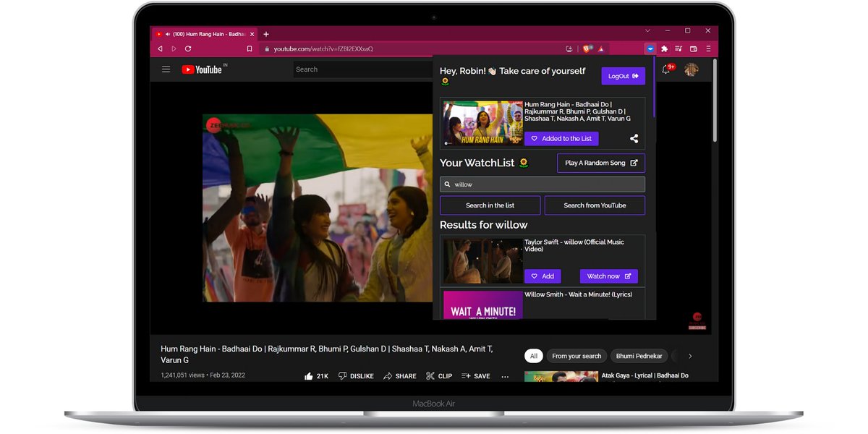Switch to the Hum Rang Hain browser tab
Screen dimensions: 868x434
click(205, 34)
